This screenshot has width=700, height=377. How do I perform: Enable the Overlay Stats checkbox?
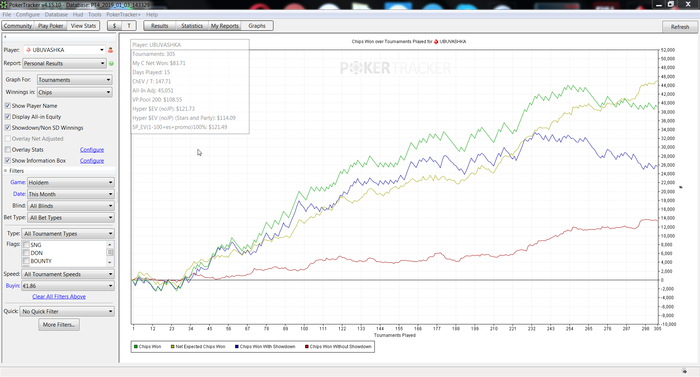coord(8,150)
